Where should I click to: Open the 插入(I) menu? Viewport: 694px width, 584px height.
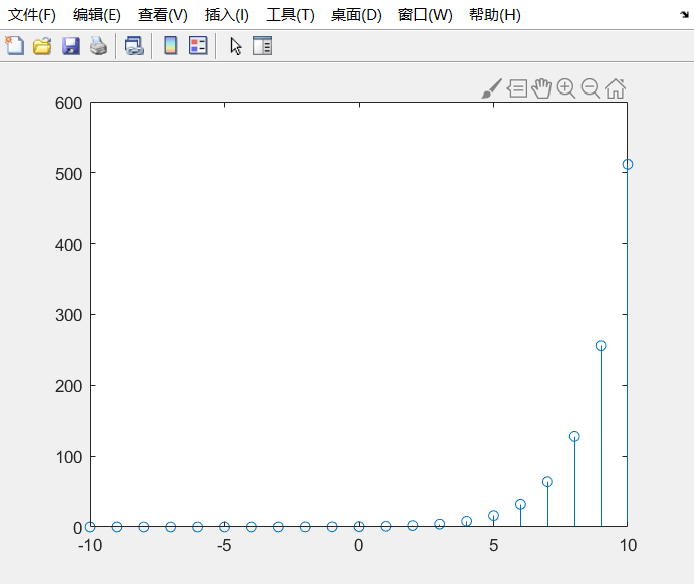tap(227, 15)
